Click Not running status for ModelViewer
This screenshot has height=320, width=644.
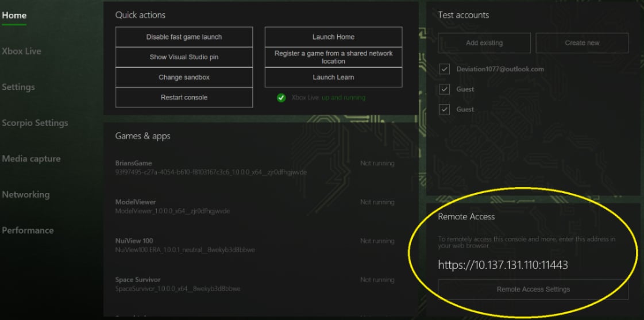coord(377,202)
